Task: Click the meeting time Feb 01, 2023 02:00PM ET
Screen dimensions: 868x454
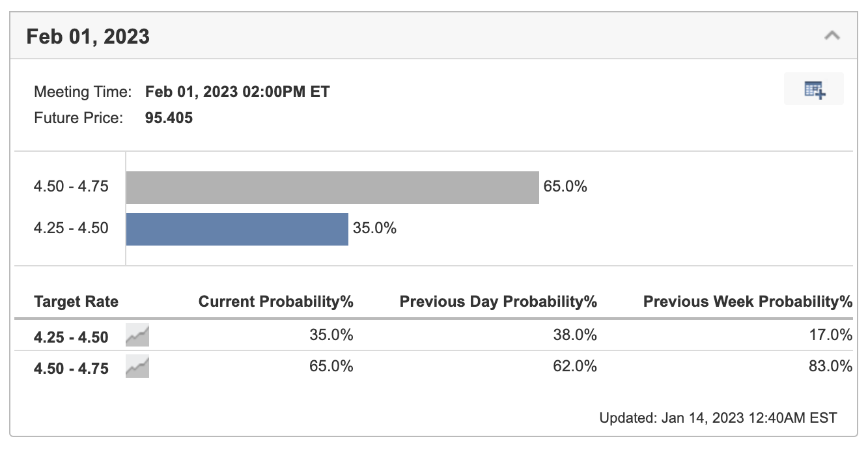Action: click(x=238, y=92)
